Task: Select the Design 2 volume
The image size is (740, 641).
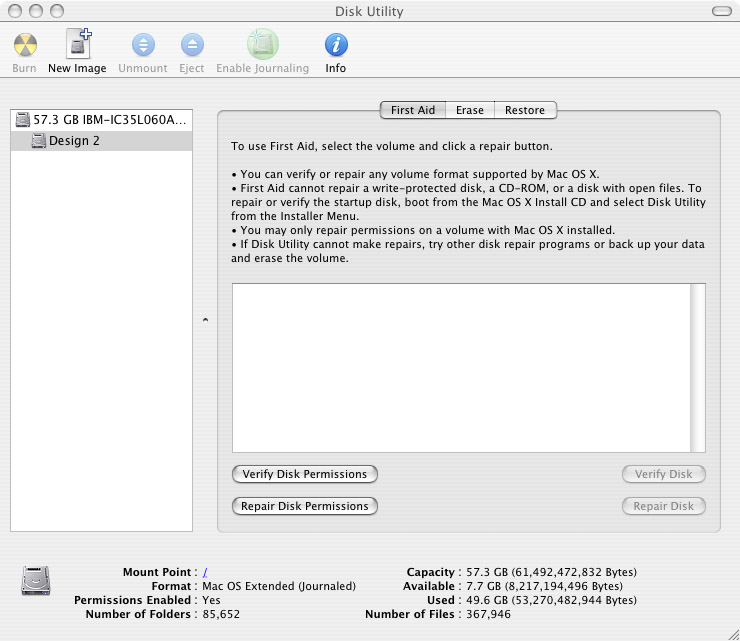Action: (101, 141)
